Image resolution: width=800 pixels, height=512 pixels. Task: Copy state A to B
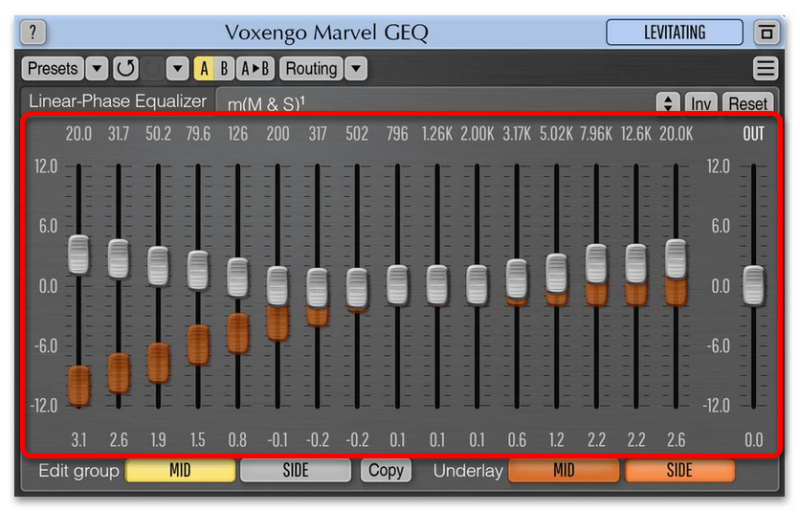click(255, 68)
